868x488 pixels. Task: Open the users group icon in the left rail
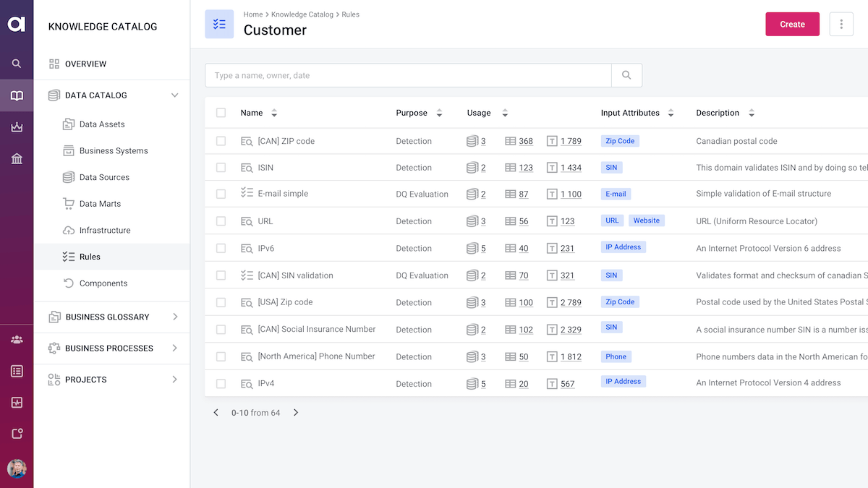tap(17, 339)
